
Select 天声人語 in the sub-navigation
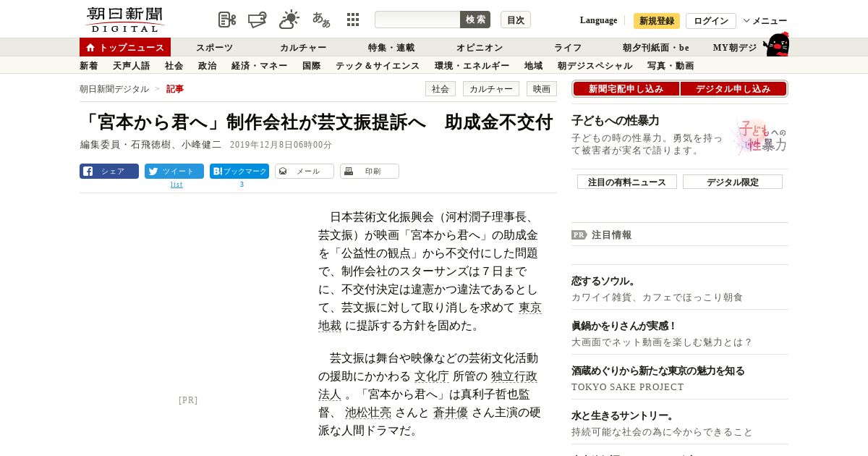tap(132, 66)
